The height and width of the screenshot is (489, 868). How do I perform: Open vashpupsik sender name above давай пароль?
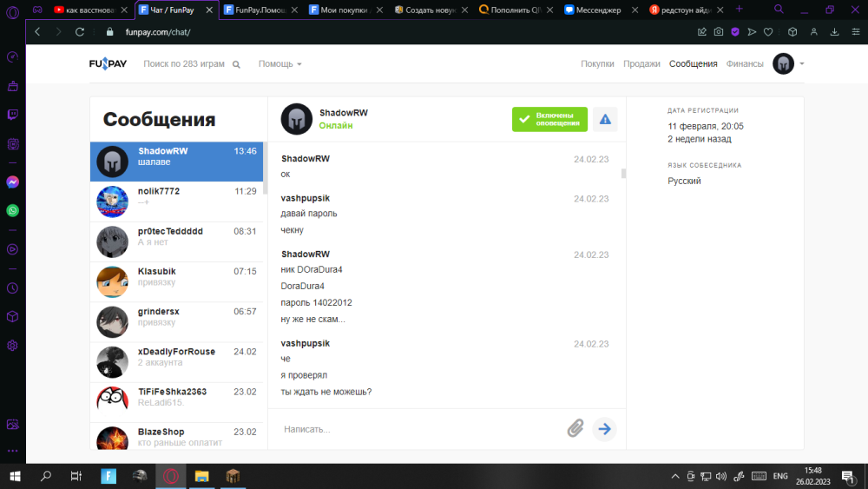tap(305, 198)
